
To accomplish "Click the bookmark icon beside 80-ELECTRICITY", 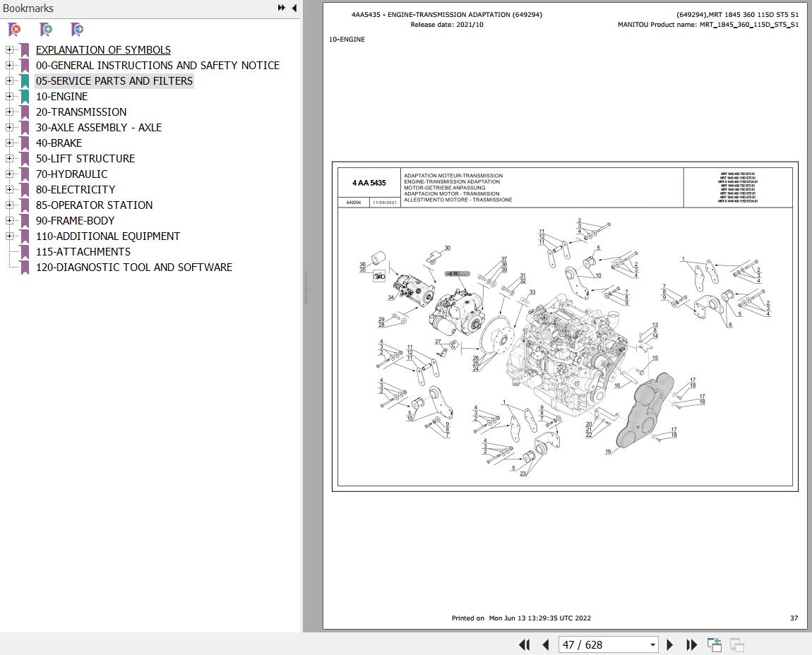I will tap(24, 190).
